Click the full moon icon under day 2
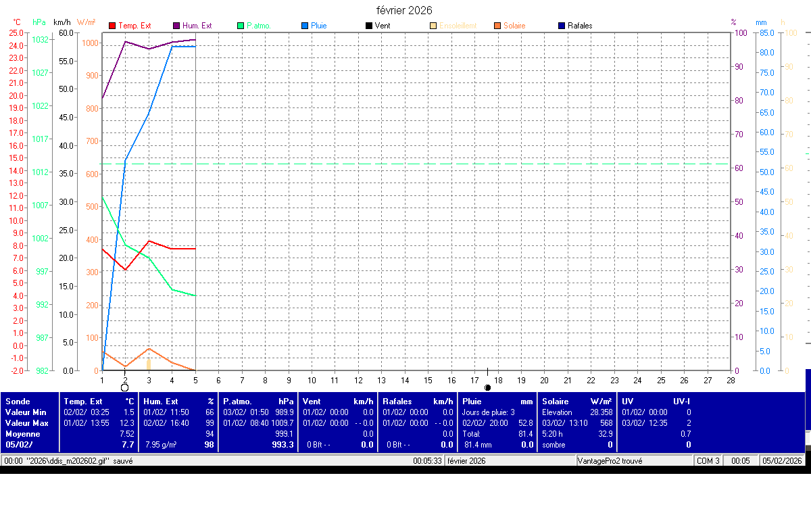The height and width of the screenshot is (532, 811). (124, 387)
